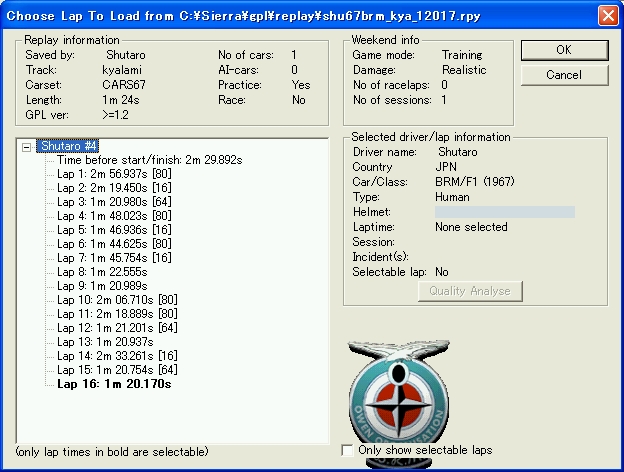Image resolution: width=624 pixels, height=472 pixels.
Task: Click Country value JPN
Action: [x=446, y=167]
